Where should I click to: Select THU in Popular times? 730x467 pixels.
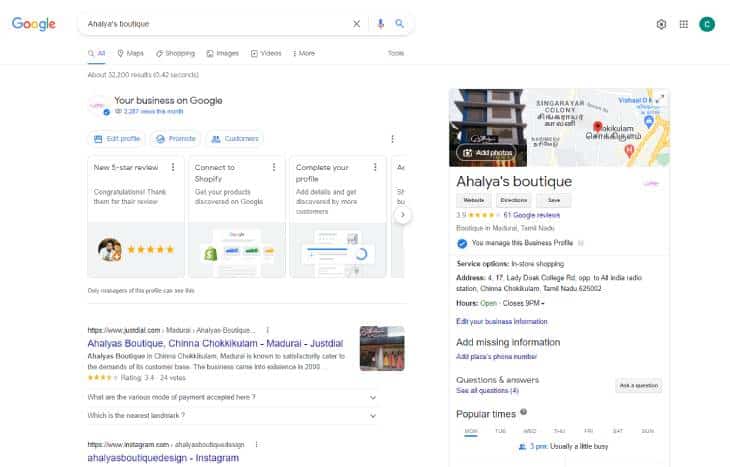tap(559, 431)
